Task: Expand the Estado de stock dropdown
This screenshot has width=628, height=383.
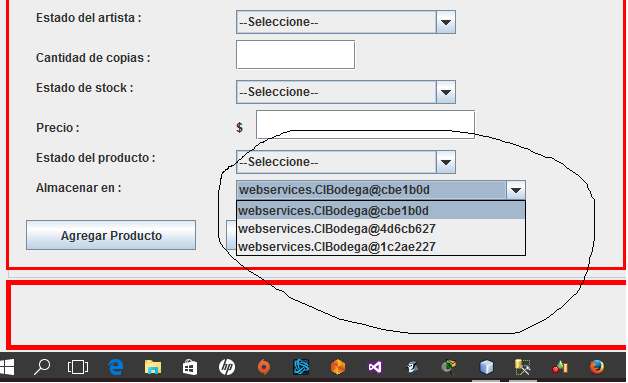Action: (x=446, y=92)
